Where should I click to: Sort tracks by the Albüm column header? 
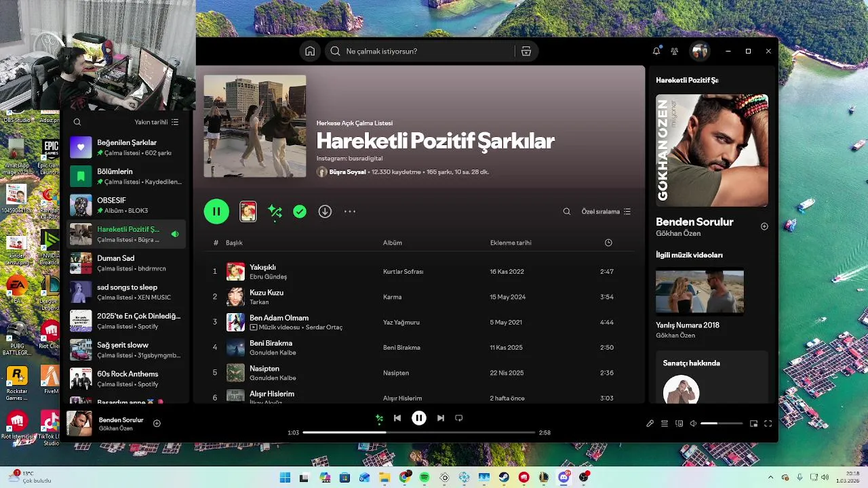point(393,243)
